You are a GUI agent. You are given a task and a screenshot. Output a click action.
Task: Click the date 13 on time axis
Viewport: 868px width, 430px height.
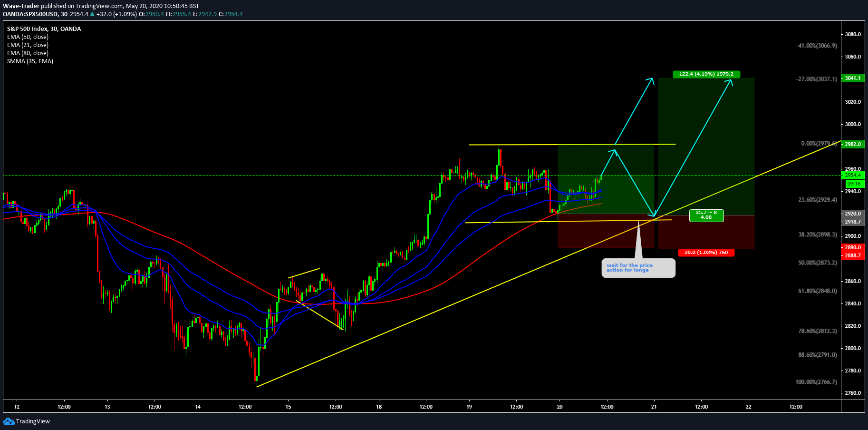107,407
